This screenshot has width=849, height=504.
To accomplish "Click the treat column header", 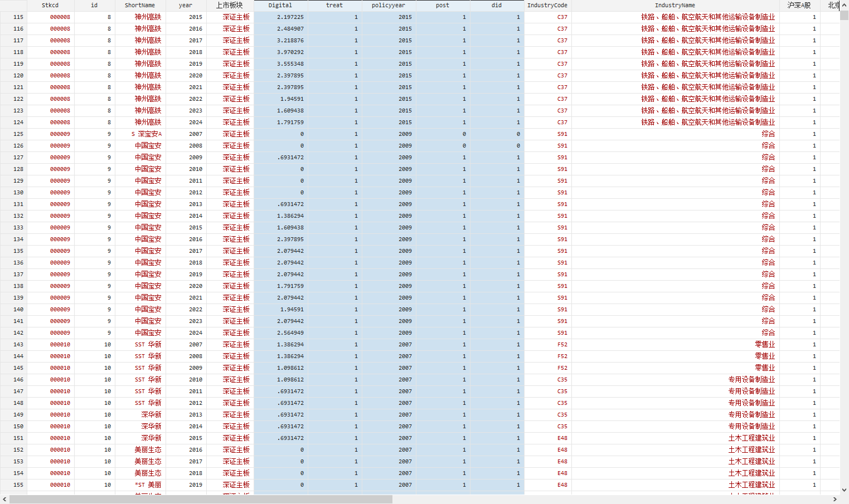I will pyautogui.click(x=334, y=5).
